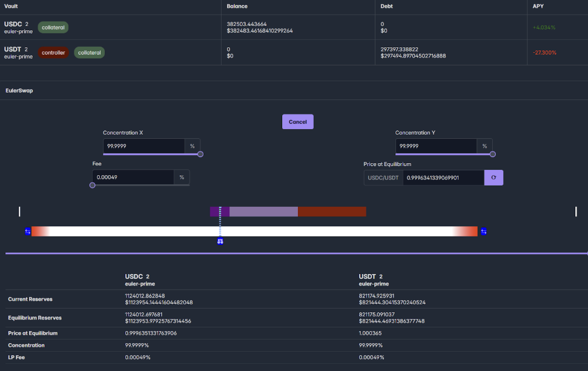Click the USDT controller badge
Image resolution: width=588 pixels, height=371 pixels.
coord(53,53)
